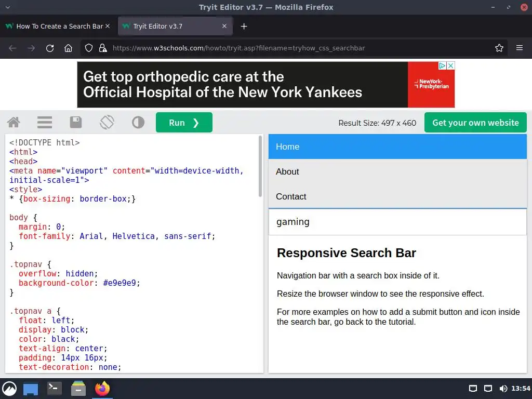Click the site security padlock icon
The width and height of the screenshot is (532, 399).
[x=103, y=48]
